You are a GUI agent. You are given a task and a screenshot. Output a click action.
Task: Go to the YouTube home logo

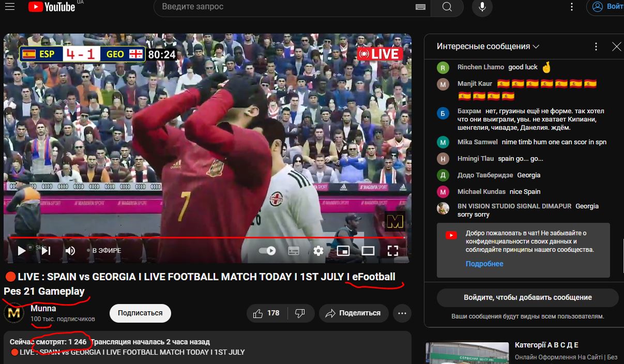point(52,7)
